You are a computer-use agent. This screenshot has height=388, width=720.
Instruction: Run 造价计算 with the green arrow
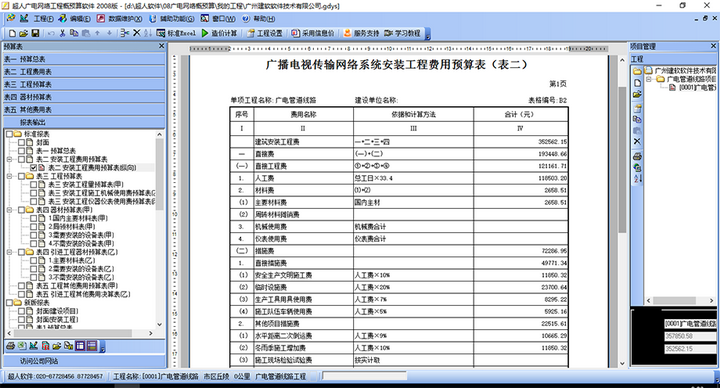(x=219, y=33)
